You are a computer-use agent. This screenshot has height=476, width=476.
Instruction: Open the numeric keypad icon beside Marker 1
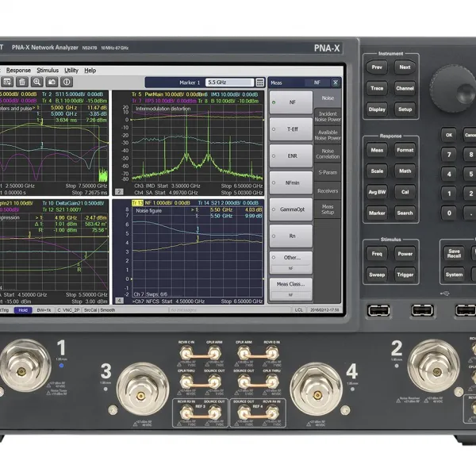point(260,83)
